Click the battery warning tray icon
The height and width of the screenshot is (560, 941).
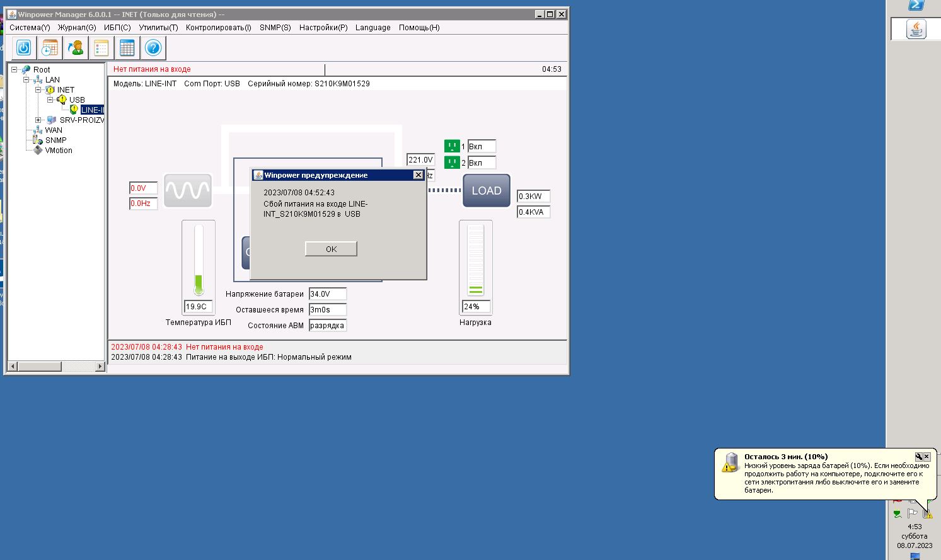928,513
